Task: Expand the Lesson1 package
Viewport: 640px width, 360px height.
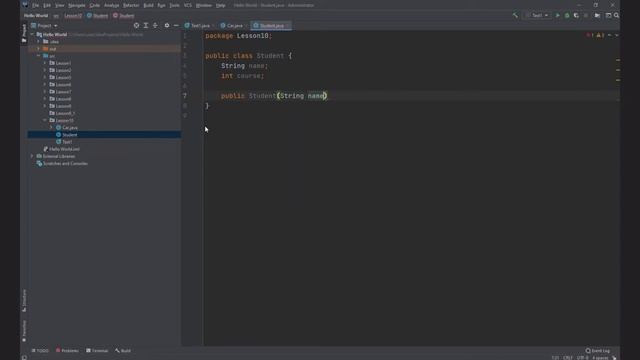Action: click(45, 63)
